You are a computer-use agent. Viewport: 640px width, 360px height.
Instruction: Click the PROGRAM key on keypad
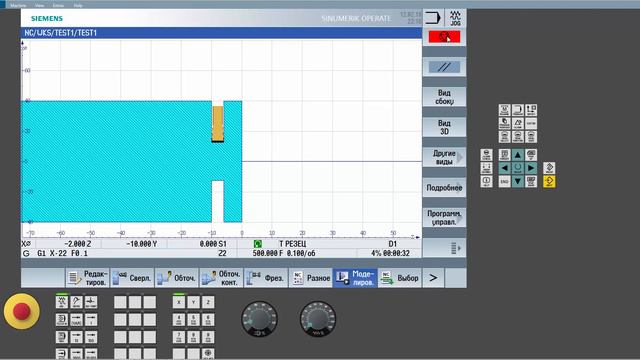tap(518, 110)
